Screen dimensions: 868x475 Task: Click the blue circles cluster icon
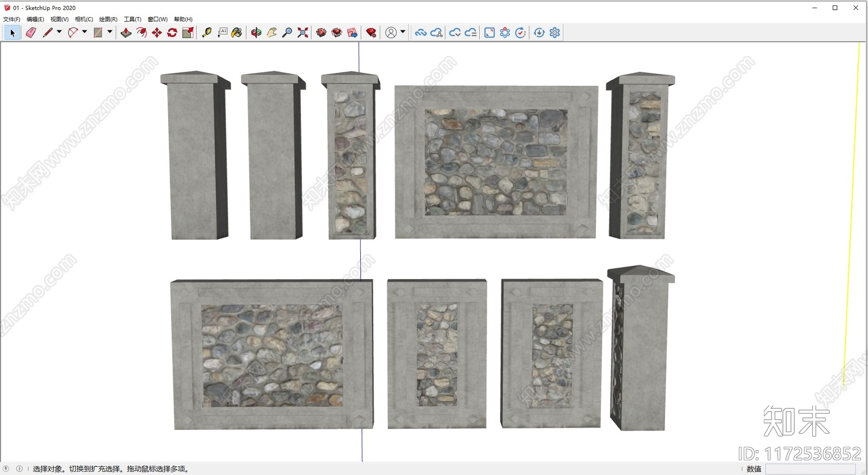(x=505, y=33)
